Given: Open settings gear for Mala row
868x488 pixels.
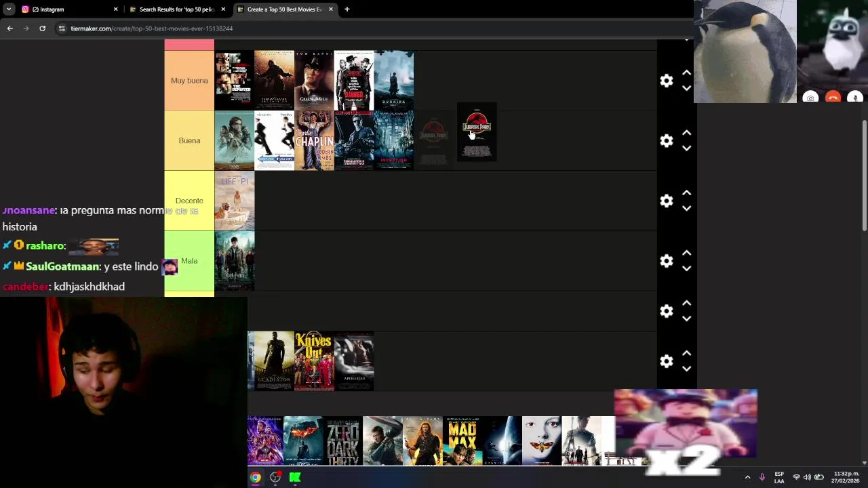Looking at the screenshot, I should click(667, 261).
